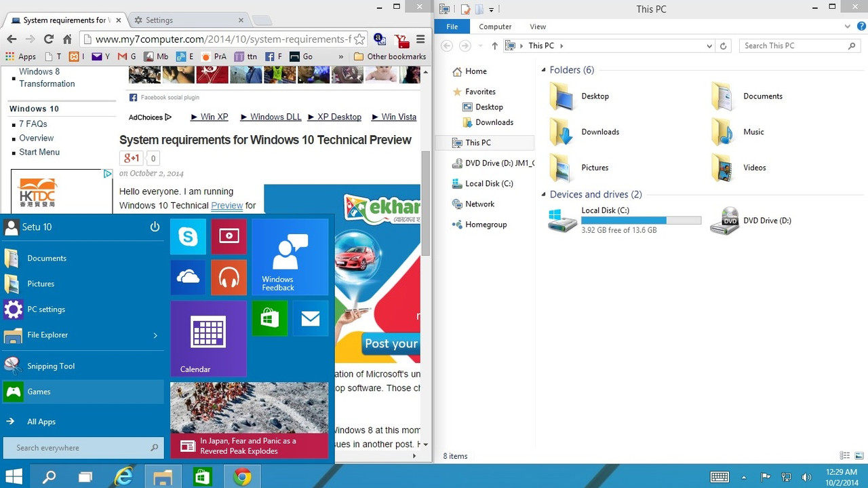Open the OneDrive cloud tile
868x488 pixels.
[188, 278]
